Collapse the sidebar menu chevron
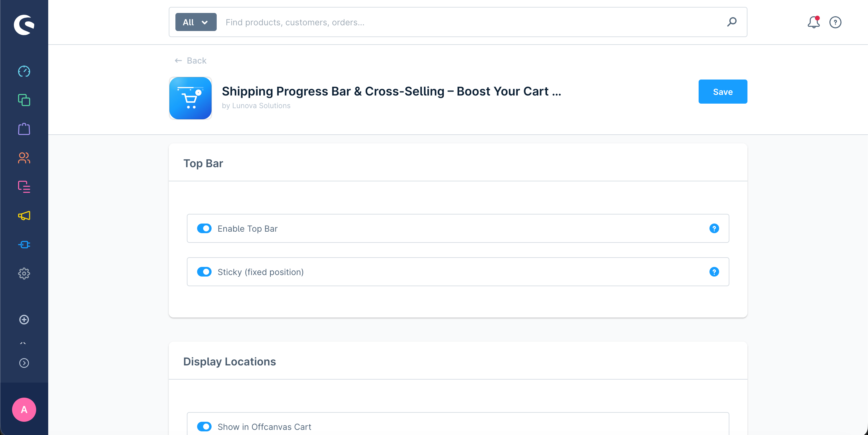Viewport: 868px width, 435px height. [23, 343]
